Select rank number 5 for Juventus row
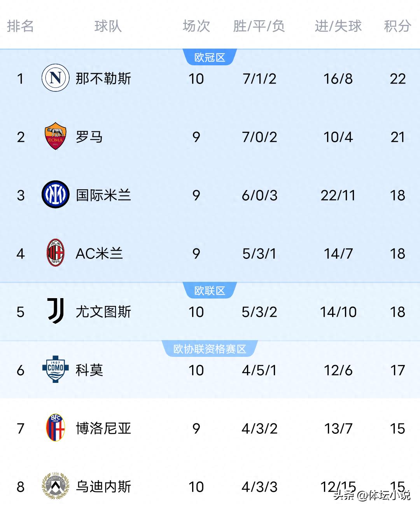This screenshot has height=510, width=420. pyautogui.click(x=20, y=312)
